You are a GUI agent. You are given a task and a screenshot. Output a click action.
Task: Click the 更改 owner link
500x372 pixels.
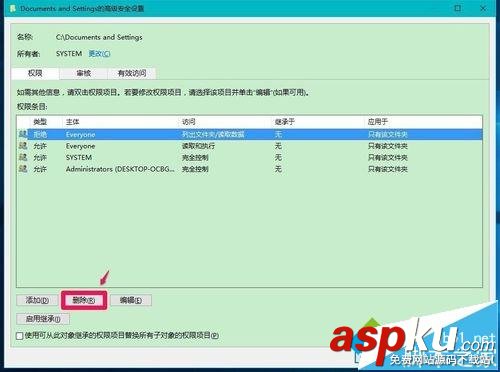click(99, 53)
